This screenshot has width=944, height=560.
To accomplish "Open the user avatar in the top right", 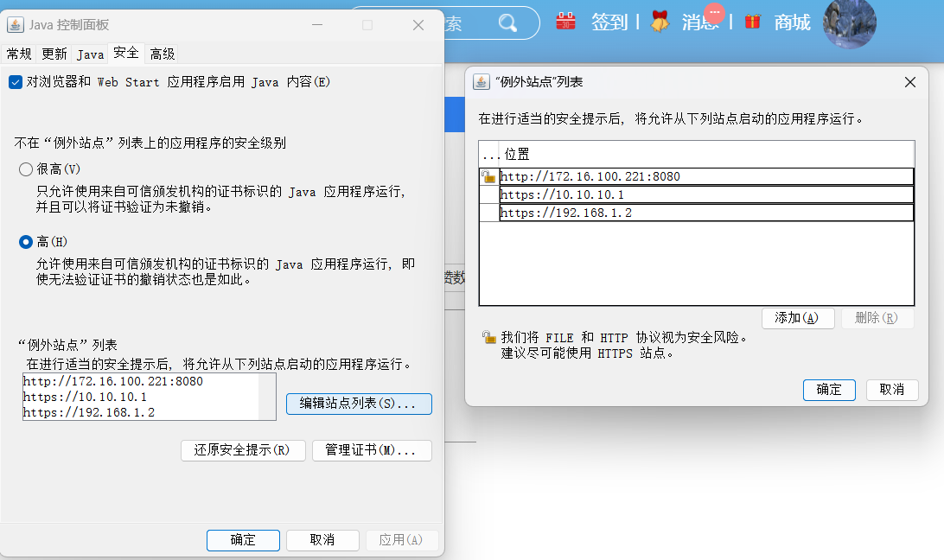I will point(850,22).
